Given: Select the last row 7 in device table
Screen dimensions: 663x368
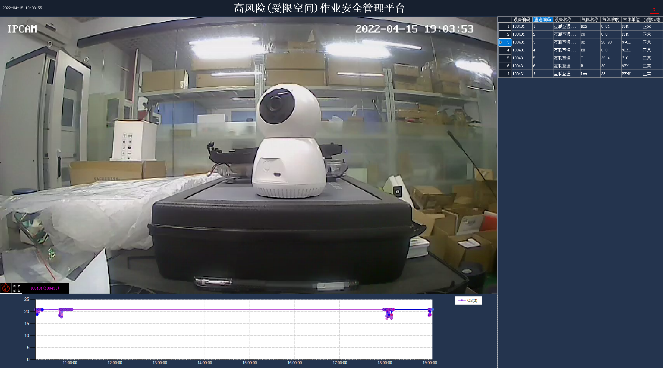Looking at the screenshot, I should pyautogui.click(x=580, y=73).
